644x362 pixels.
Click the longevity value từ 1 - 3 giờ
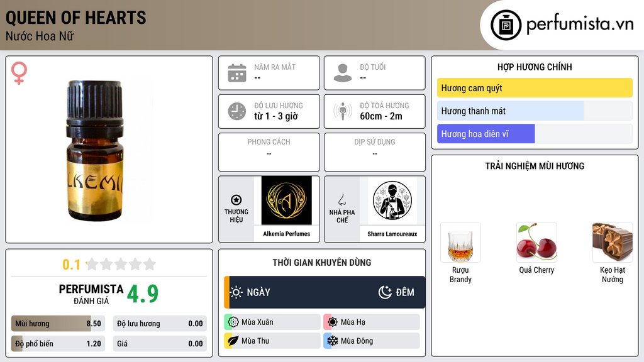[x=276, y=116]
